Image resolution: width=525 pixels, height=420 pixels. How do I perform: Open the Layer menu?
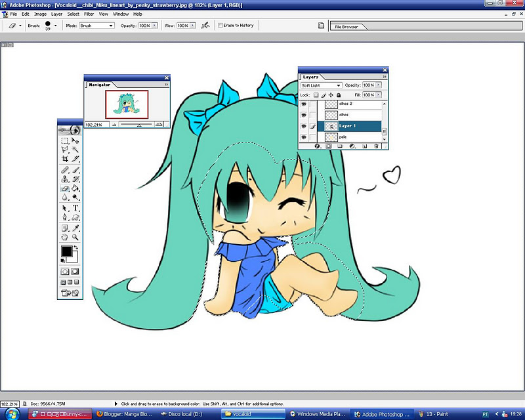56,14
